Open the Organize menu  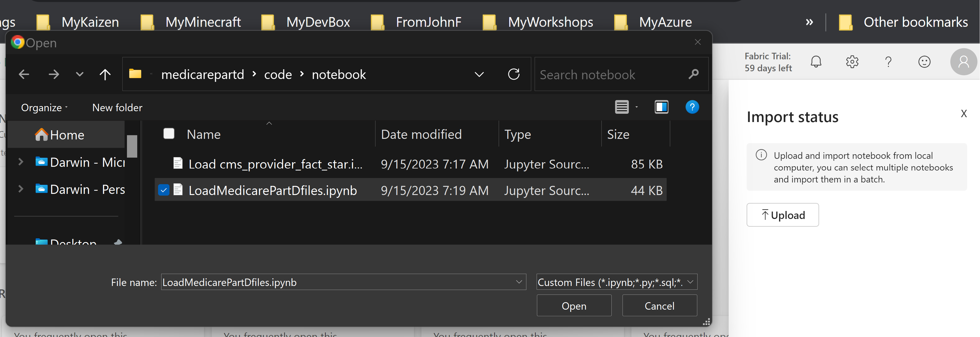click(45, 108)
